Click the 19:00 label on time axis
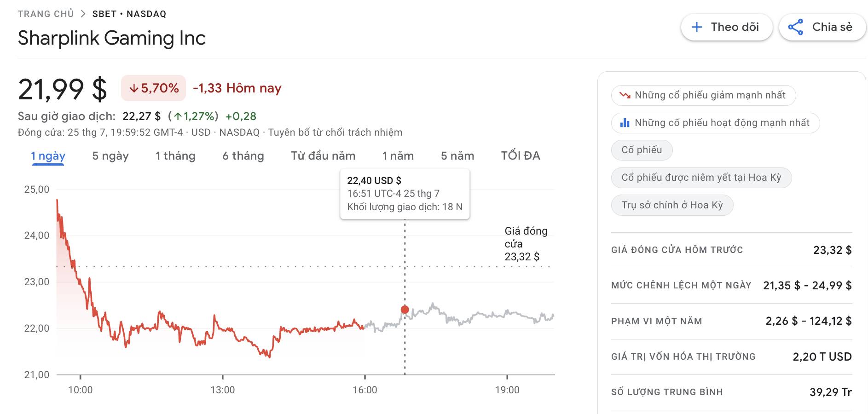Image resolution: width=868 pixels, height=414 pixels. [507, 390]
